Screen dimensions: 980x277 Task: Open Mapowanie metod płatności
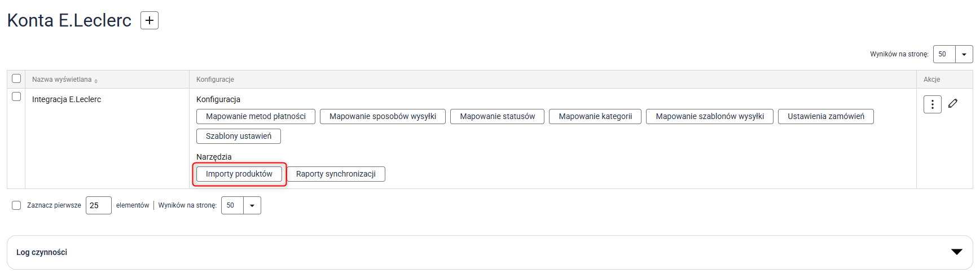click(256, 116)
